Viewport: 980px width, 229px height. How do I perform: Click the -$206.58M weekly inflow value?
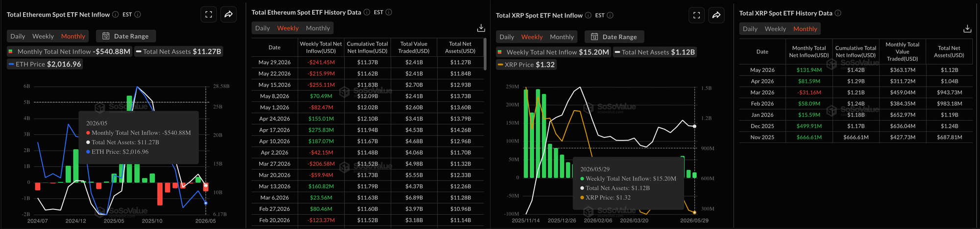pos(321,163)
